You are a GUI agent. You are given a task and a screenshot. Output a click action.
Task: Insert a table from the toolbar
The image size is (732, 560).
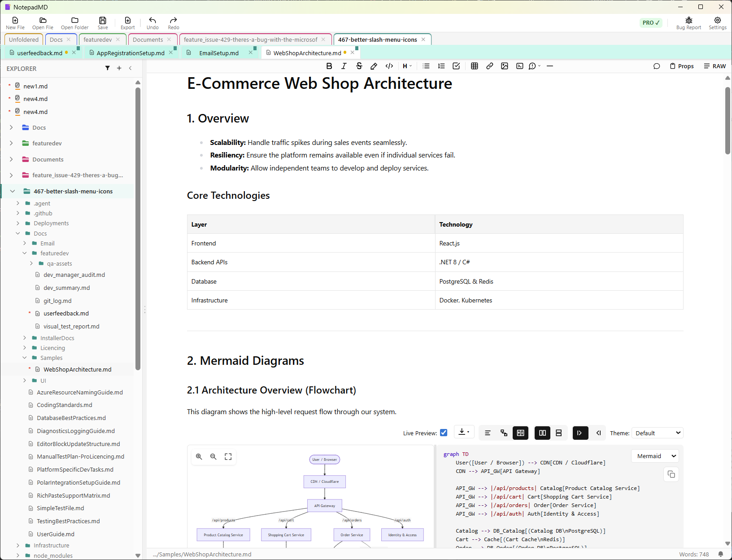coord(475,66)
